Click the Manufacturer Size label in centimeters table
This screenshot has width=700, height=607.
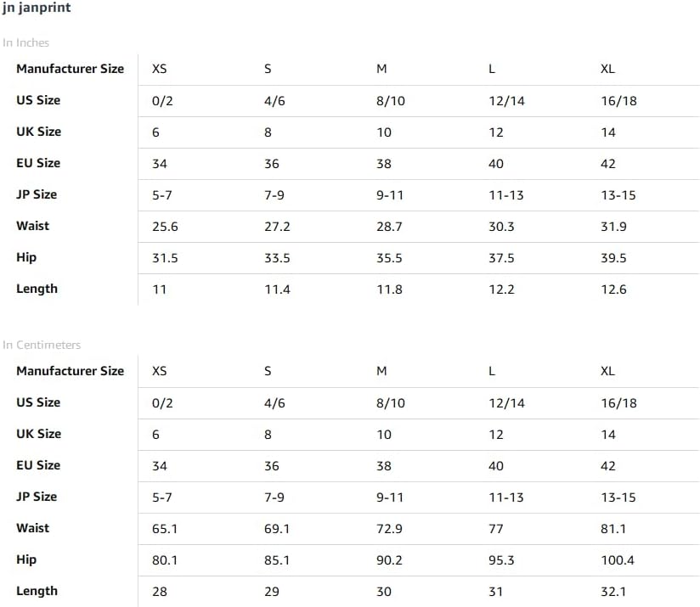(71, 371)
